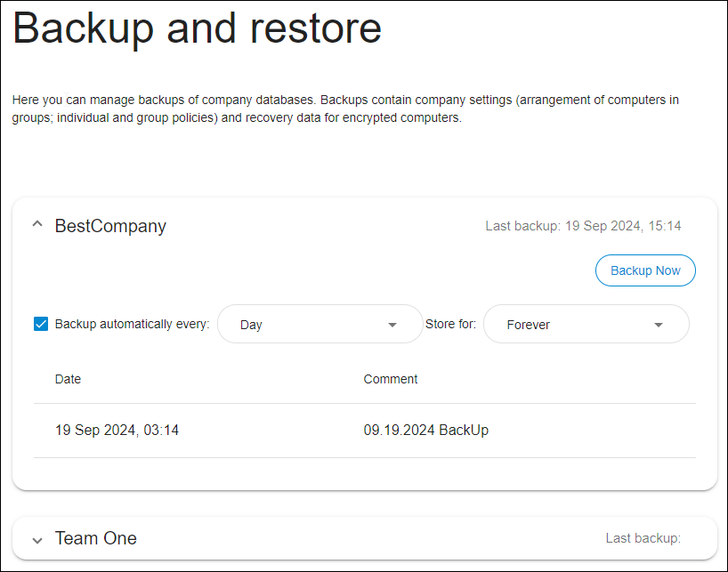
Task: Click the Backup Now button
Action: point(645,270)
